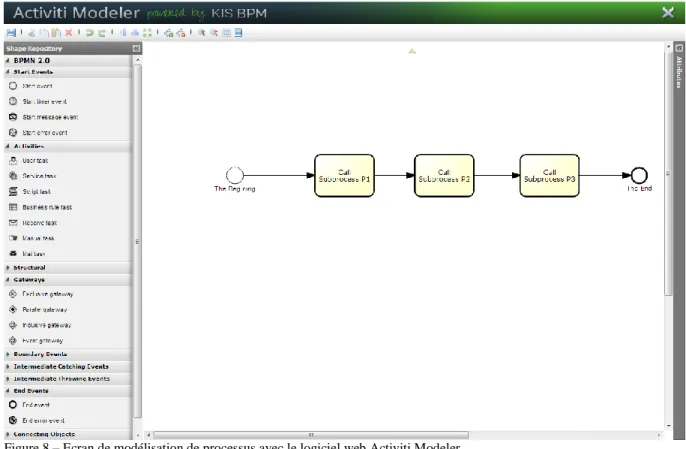Click the Zoom out magnifier icon
This screenshot has width=686, height=449.
(214, 33)
